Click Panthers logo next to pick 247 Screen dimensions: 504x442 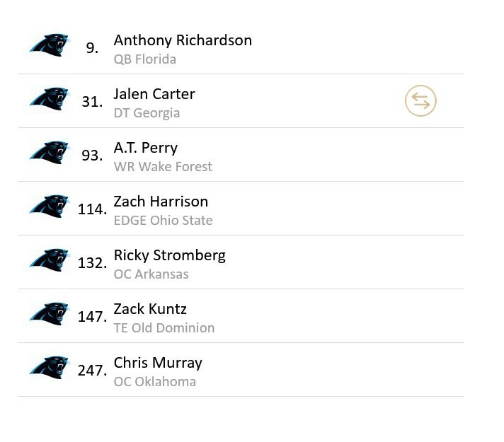click(50, 368)
